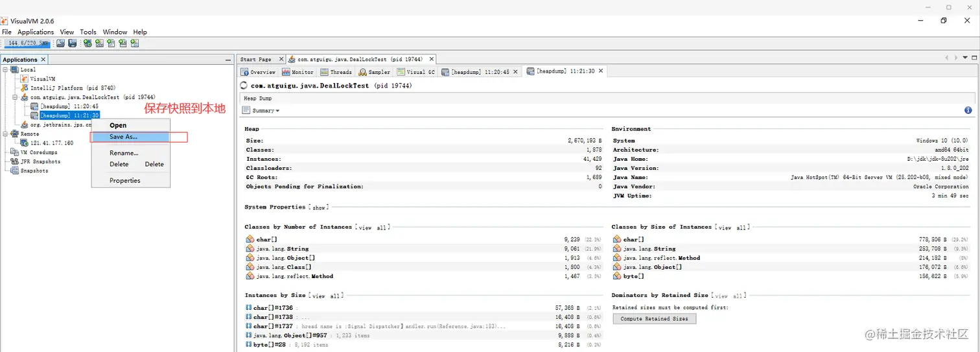
Task: Click the blue info icon in heap dump
Action: 968,110
